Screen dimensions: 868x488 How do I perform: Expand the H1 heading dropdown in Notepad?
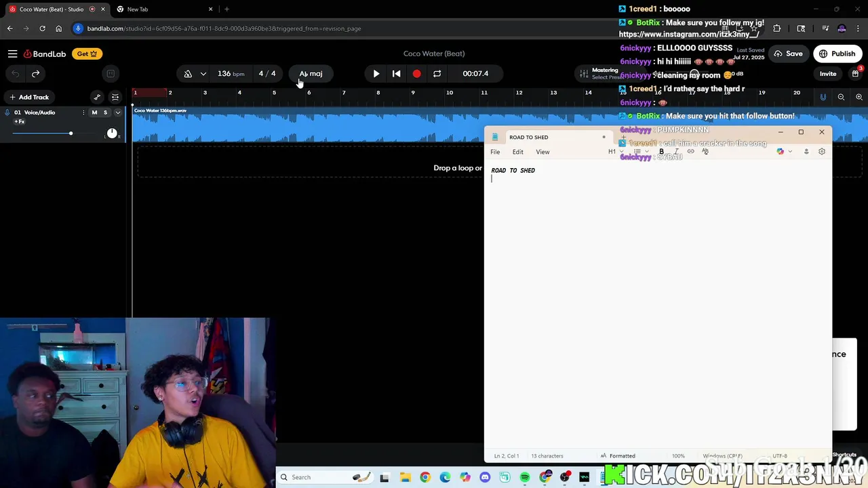point(615,152)
